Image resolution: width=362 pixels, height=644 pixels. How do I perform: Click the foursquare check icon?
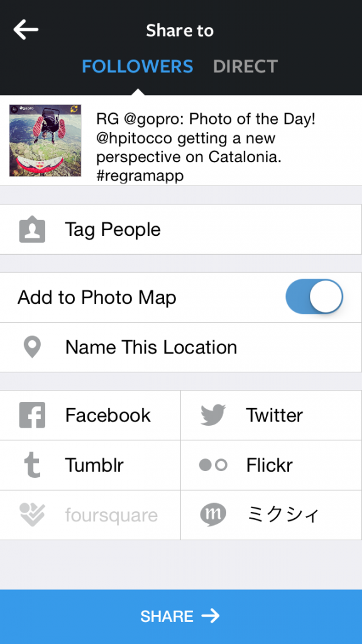click(x=32, y=514)
